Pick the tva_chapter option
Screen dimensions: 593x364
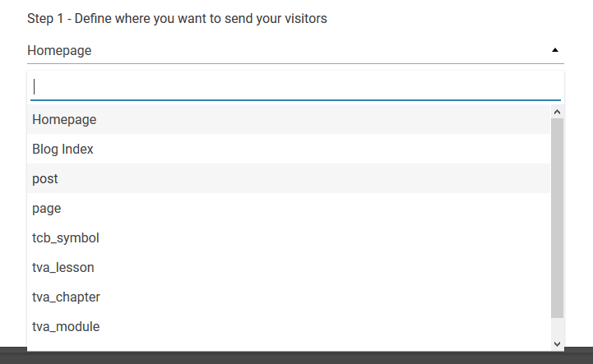[x=66, y=297]
